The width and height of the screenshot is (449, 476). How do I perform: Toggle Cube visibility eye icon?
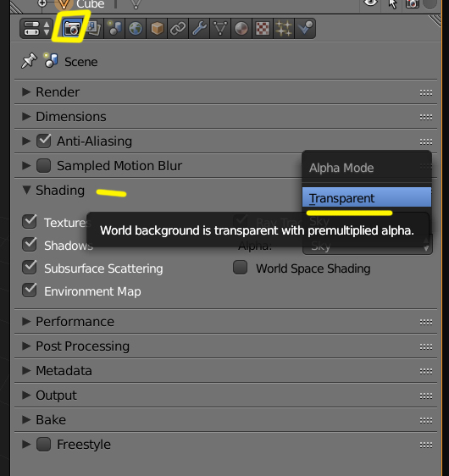click(370, 3)
